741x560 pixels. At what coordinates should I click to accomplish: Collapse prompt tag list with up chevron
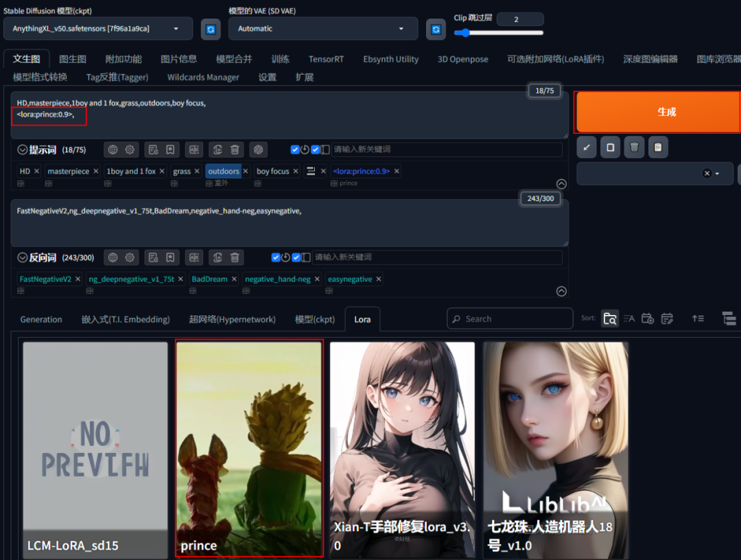(x=561, y=184)
